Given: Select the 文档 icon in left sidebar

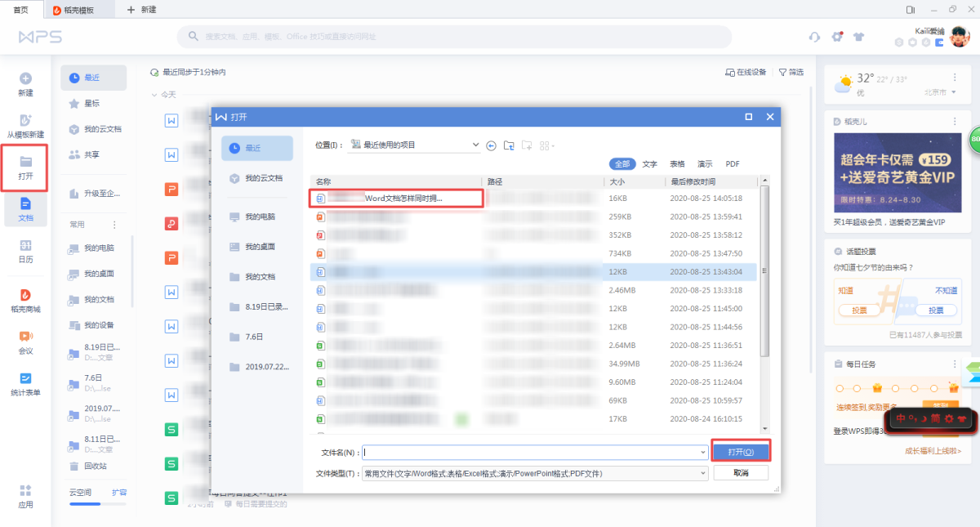Looking at the screenshot, I should pos(25,203).
